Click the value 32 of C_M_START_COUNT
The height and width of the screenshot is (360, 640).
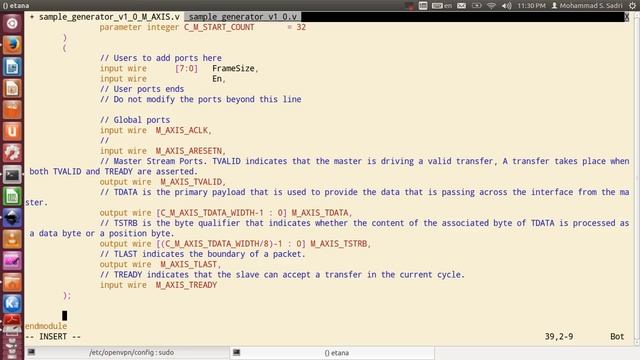click(301, 27)
